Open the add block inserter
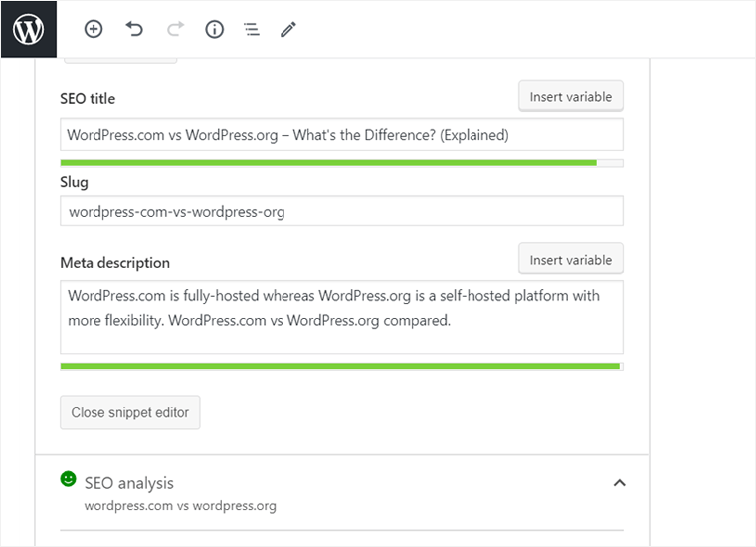This screenshot has height=547, width=756. click(94, 29)
